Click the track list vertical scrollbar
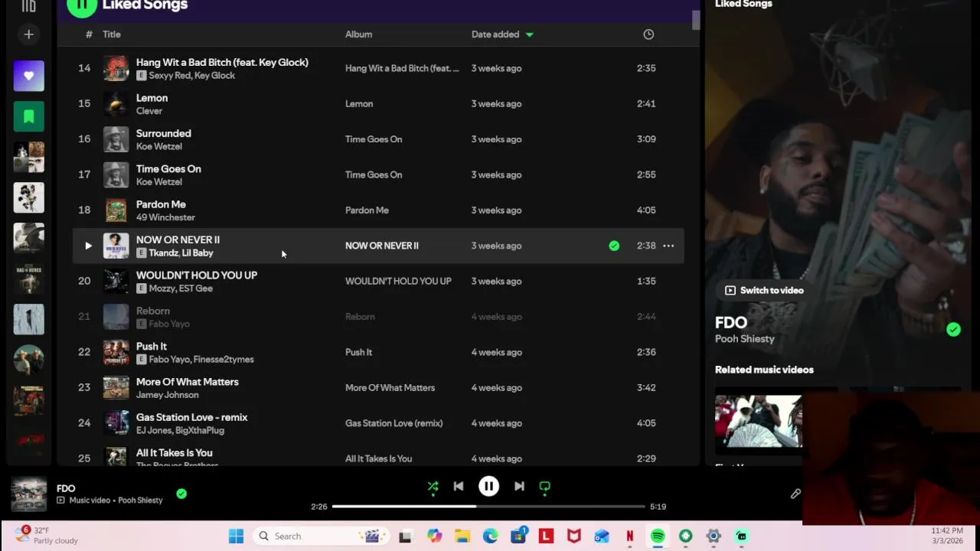980x551 pixels. click(696, 20)
